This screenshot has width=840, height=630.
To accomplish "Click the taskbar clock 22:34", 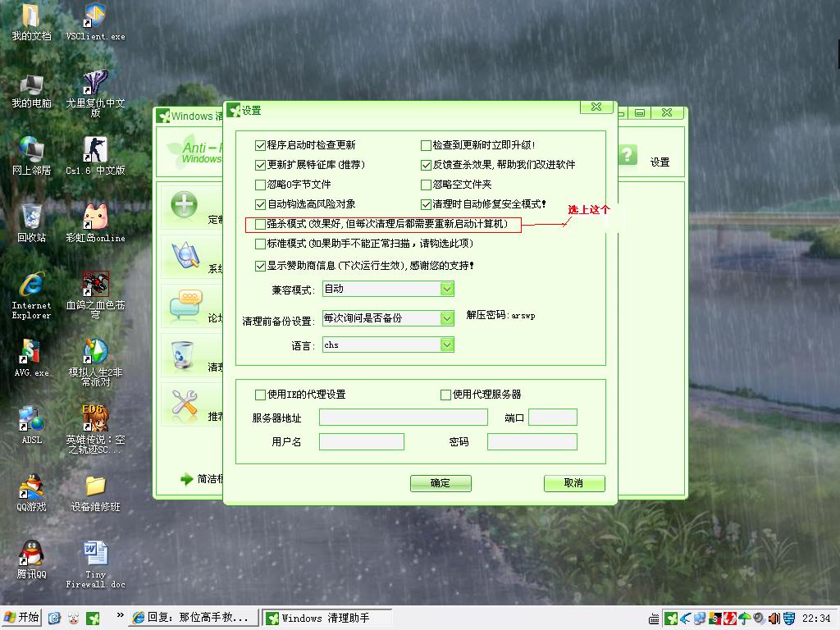I will click(816, 619).
